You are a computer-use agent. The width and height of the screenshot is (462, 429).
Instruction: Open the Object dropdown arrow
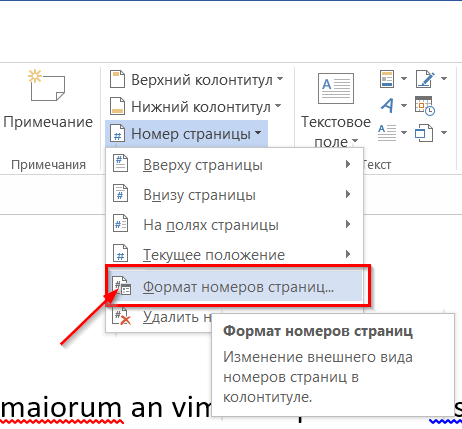444,133
